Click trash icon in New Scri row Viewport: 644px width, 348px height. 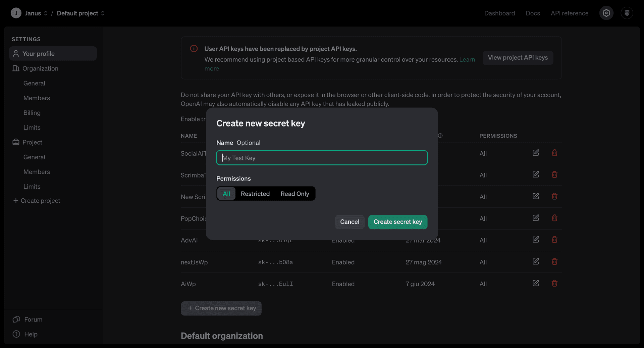[x=554, y=196]
